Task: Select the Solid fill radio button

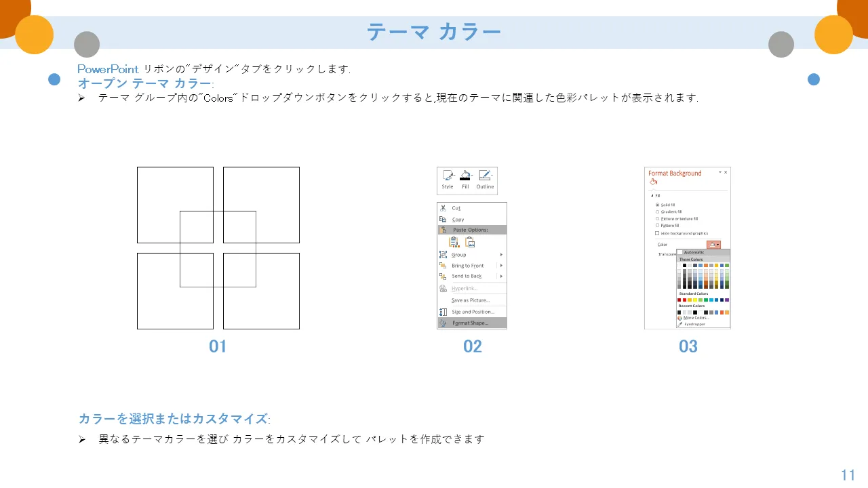Action: pyautogui.click(x=657, y=205)
